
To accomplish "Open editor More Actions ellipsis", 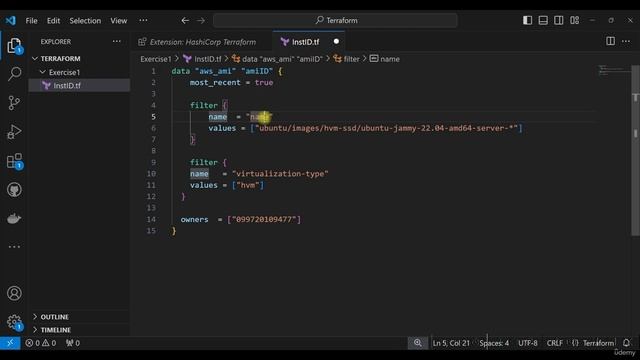I will [626, 41].
